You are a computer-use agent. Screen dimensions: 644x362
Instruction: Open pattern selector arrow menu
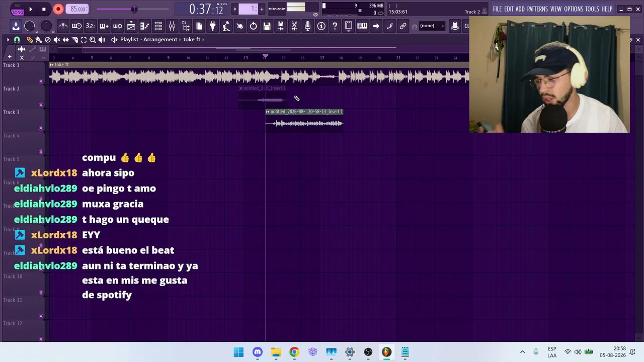(234, 9)
